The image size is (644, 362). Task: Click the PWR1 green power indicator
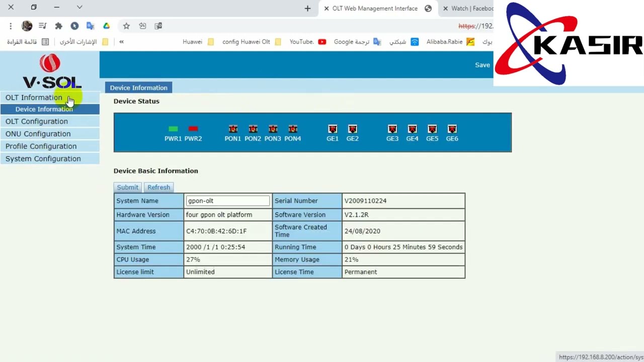click(173, 129)
